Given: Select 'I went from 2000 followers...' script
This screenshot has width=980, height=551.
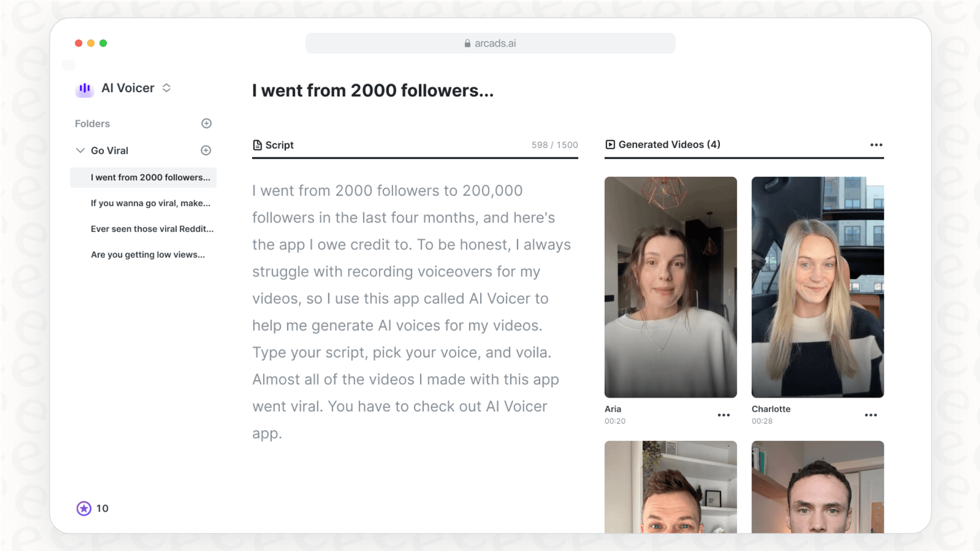Looking at the screenshot, I should [150, 177].
